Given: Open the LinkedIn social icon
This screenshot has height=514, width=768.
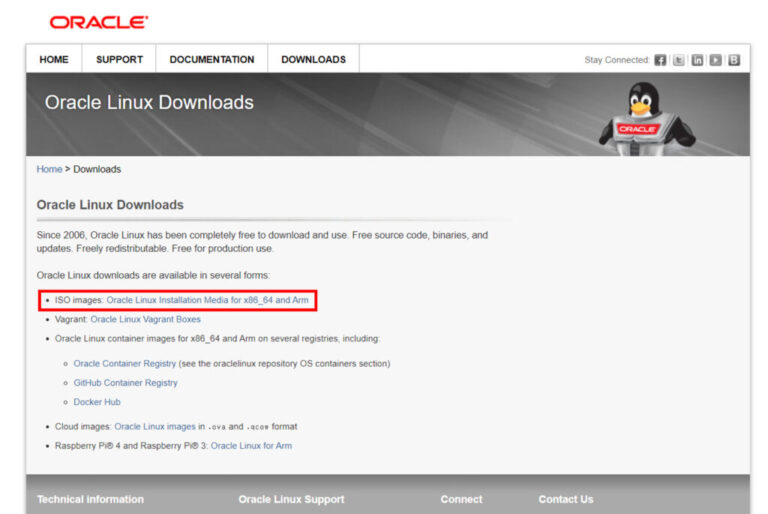Looking at the screenshot, I should pos(697,60).
